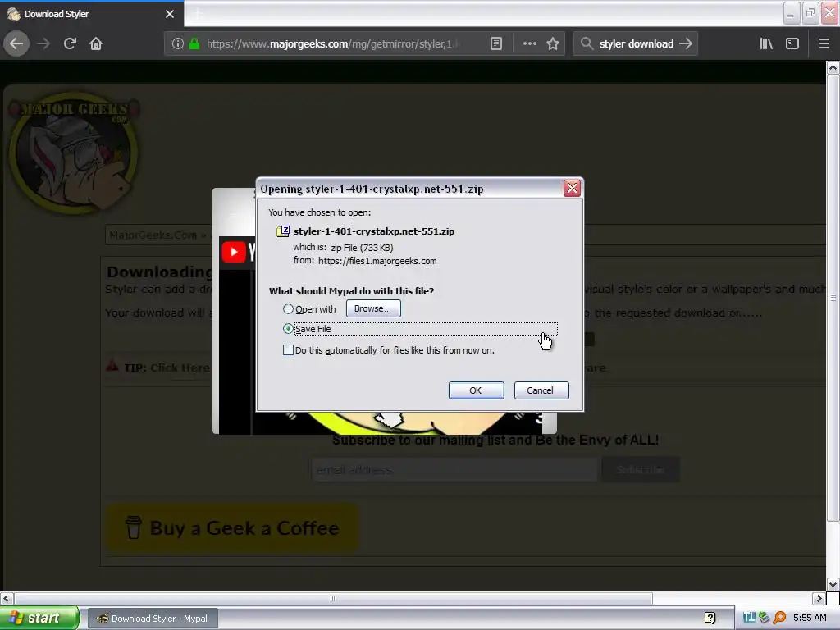Click the email address input field
The height and width of the screenshot is (630, 840).
pos(454,470)
